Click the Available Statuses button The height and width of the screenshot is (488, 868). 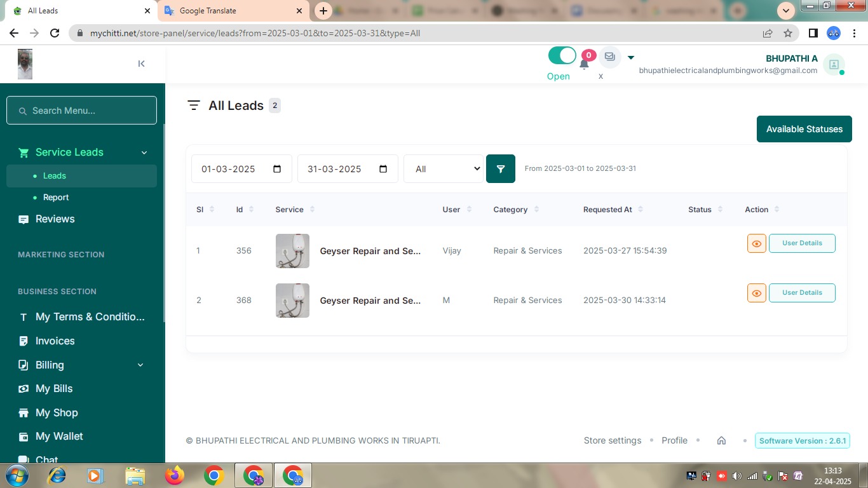point(804,129)
